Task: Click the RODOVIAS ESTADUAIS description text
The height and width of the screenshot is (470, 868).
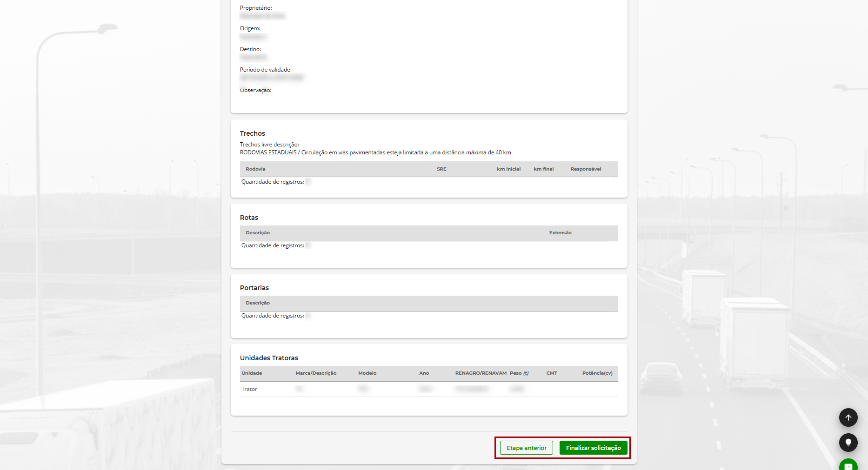Action: coord(375,152)
